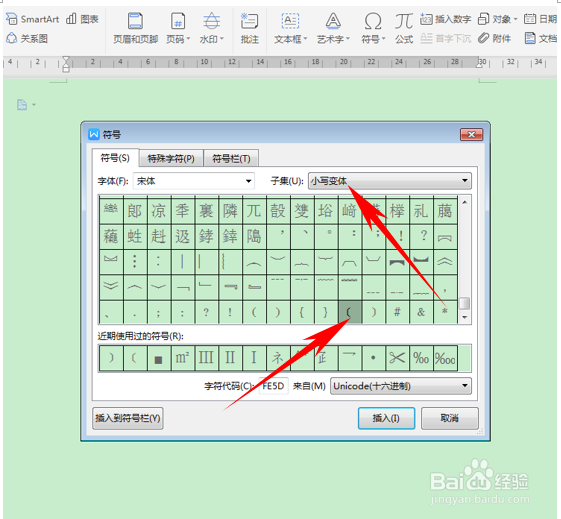Open 来自 Unicode encoding dropdown
The image size is (561, 519).
click(x=401, y=386)
